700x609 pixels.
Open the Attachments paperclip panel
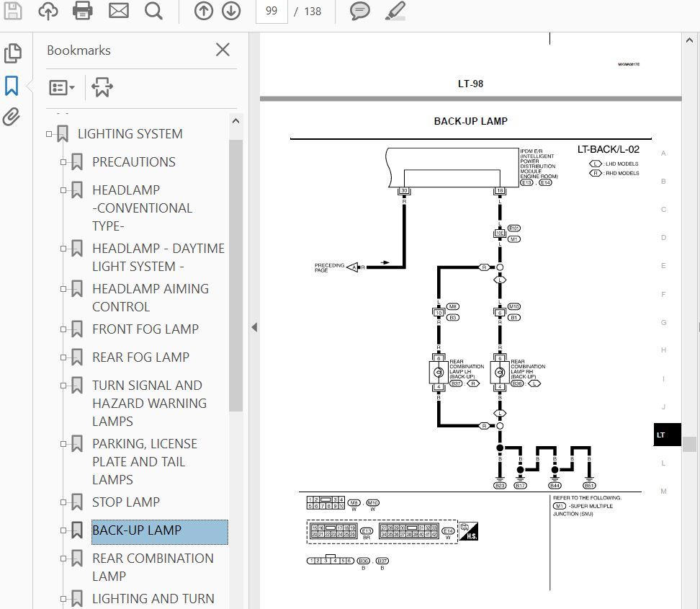pos(12,117)
